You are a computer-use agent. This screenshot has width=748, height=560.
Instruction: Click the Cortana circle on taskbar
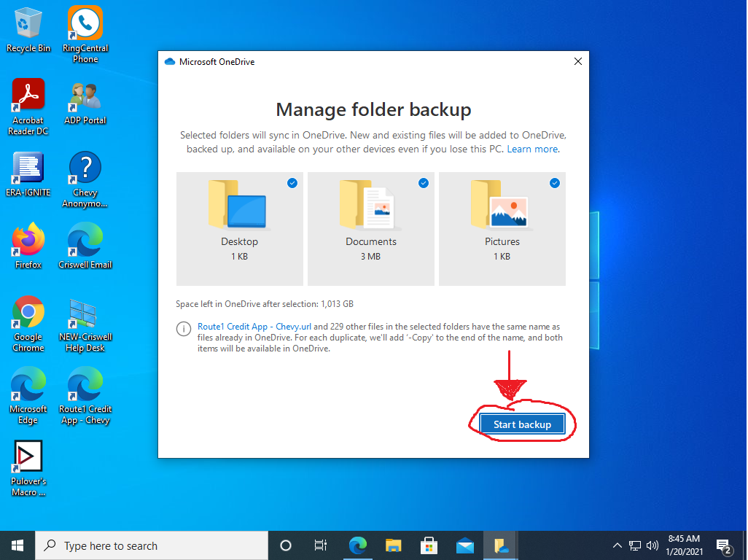(x=285, y=545)
